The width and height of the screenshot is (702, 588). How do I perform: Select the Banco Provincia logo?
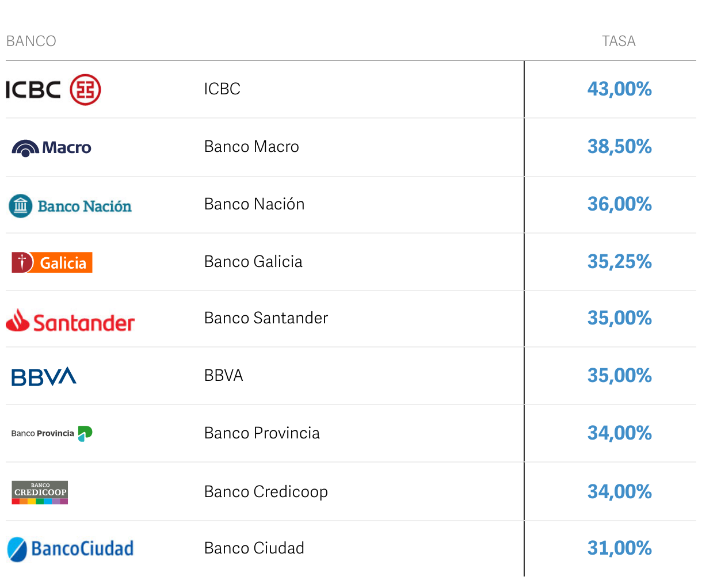click(x=52, y=433)
